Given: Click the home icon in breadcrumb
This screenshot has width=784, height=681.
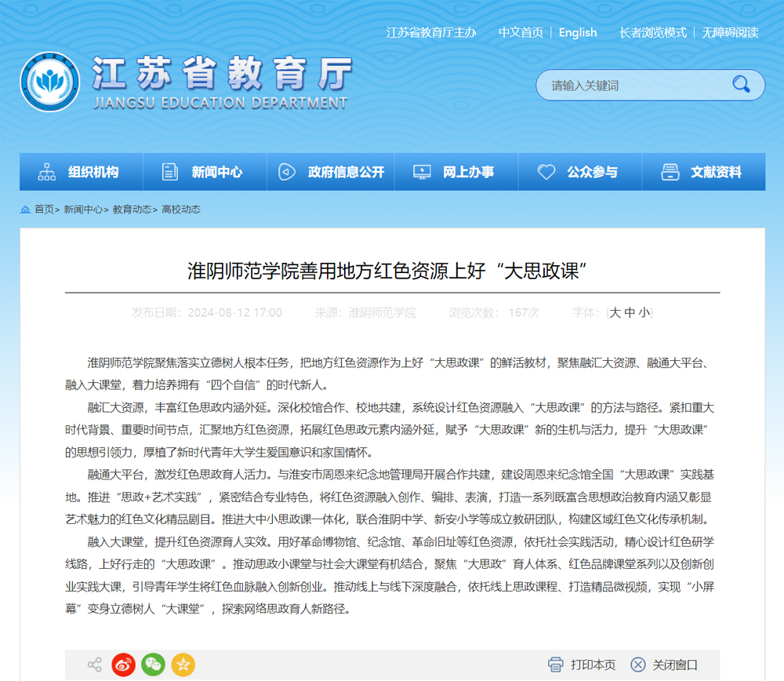Looking at the screenshot, I should click(25, 209).
